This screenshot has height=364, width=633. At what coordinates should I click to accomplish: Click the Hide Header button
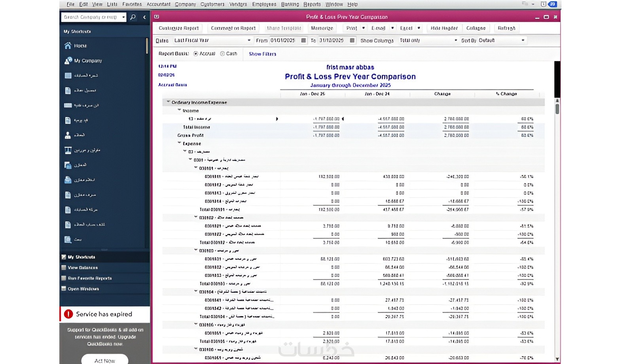(x=443, y=28)
